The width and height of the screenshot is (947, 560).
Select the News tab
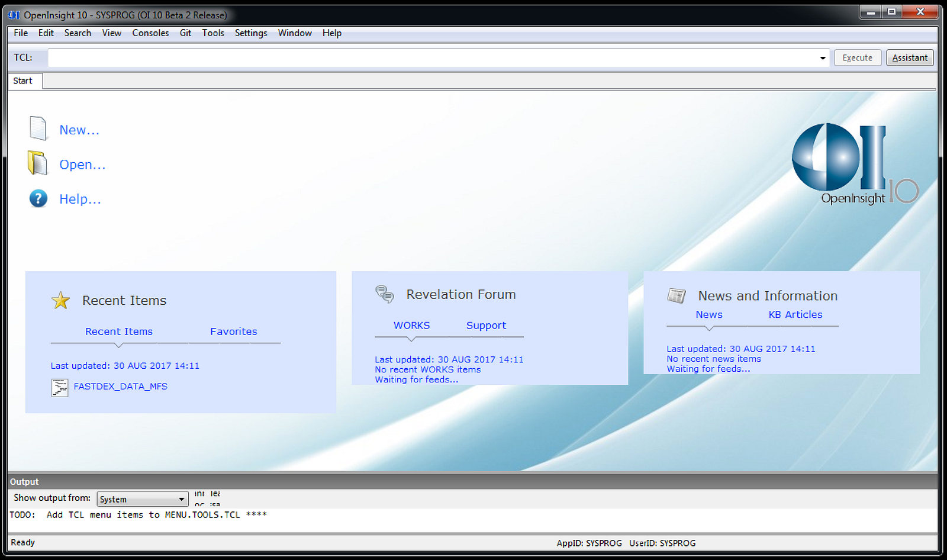pyautogui.click(x=709, y=315)
